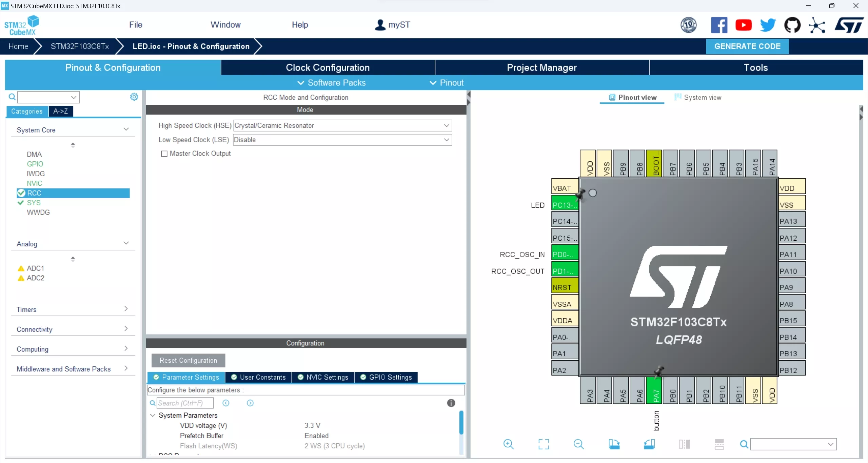Image resolution: width=868 pixels, height=463 pixels.
Task: Click the zoom in magnifier icon
Action: [x=508, y=444]
